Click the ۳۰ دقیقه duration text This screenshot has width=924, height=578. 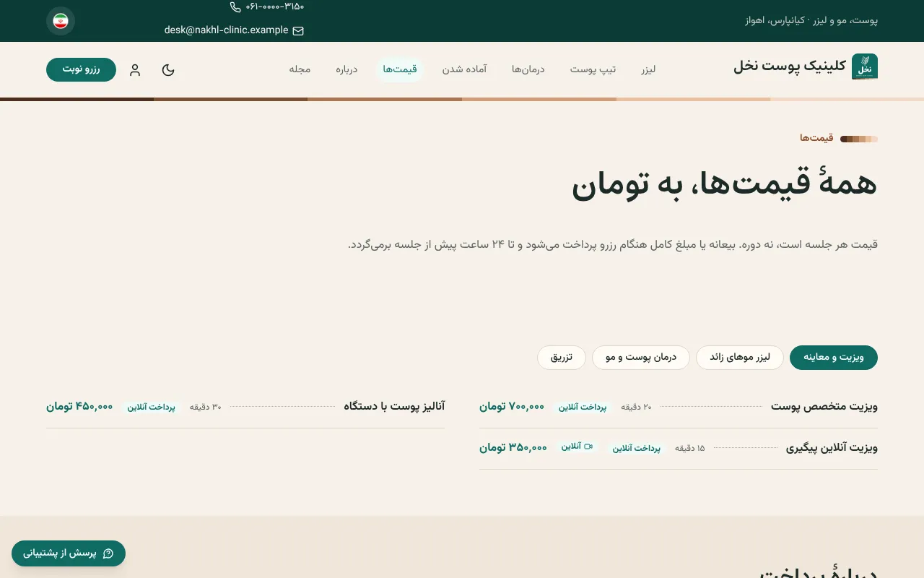[x=206, y=407]
